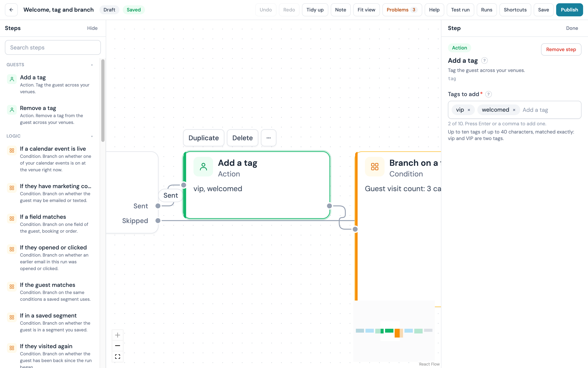The height and width of the screenshot is (368, 588).
Task: Publish the workflow
Action: coord(569,10)
